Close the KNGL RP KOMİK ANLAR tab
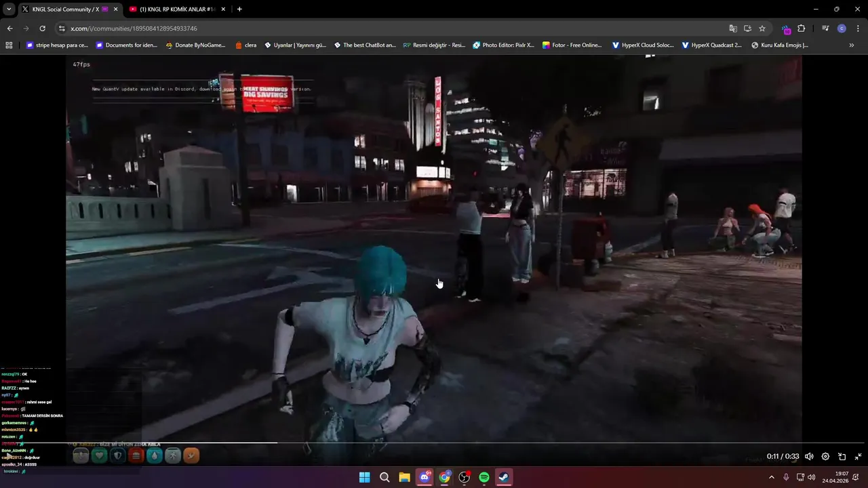The height and width of the screenshot is (488, 868). [x=223, y=9]
